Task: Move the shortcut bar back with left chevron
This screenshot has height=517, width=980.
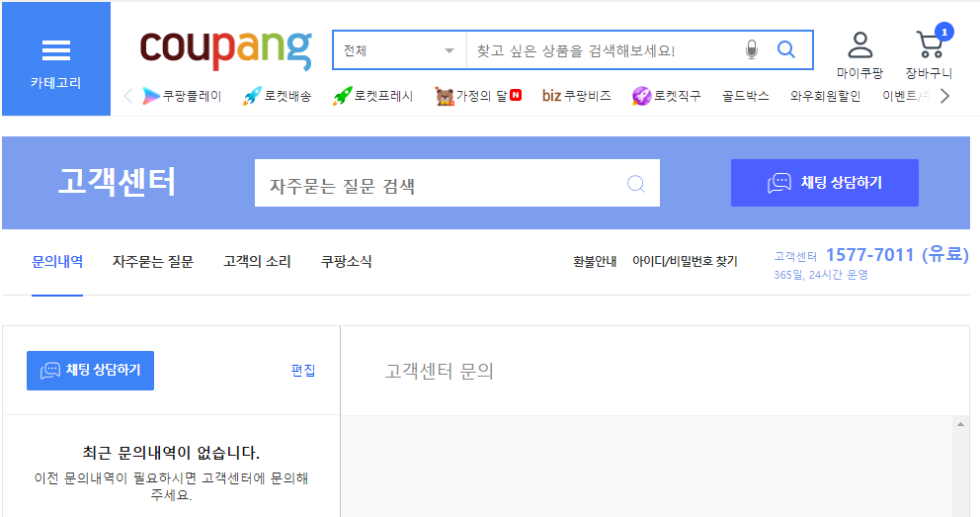Action: coord(128,96)
